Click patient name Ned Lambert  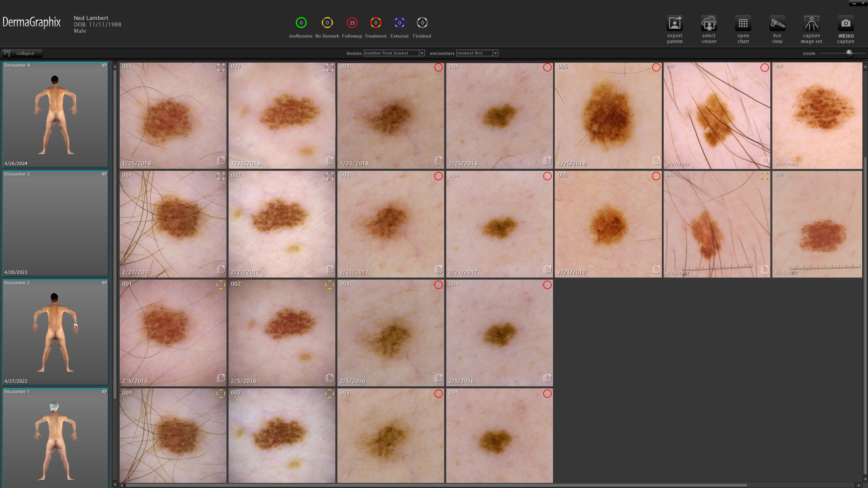(91, 18)
